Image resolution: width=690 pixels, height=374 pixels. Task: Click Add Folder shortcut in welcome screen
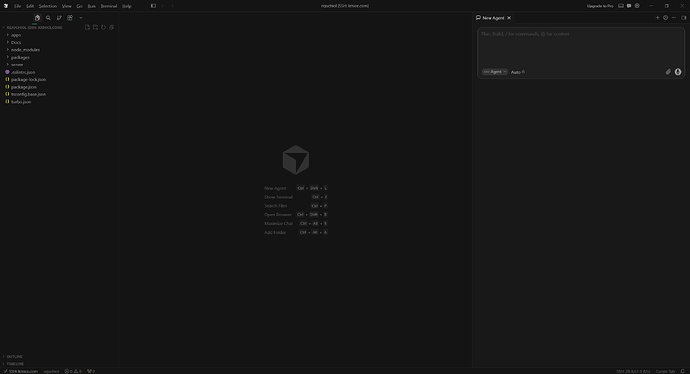pos(296,232)
